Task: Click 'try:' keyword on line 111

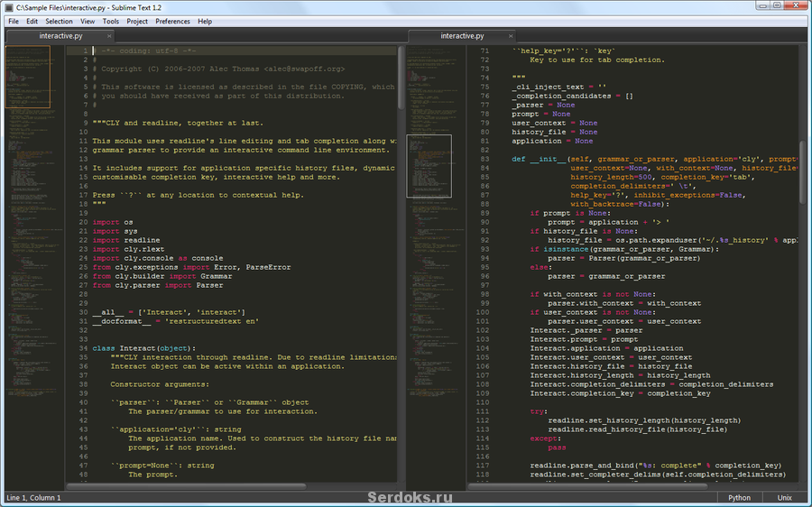Action: 539,411
